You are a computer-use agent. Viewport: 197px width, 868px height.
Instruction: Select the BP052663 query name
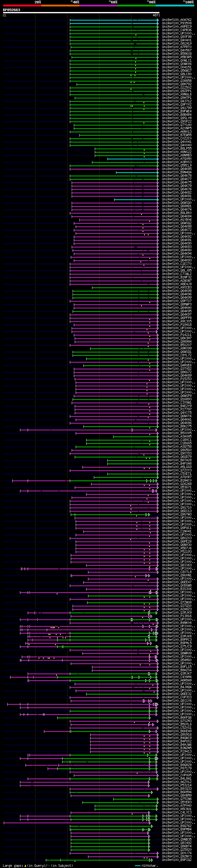[11, 10]
